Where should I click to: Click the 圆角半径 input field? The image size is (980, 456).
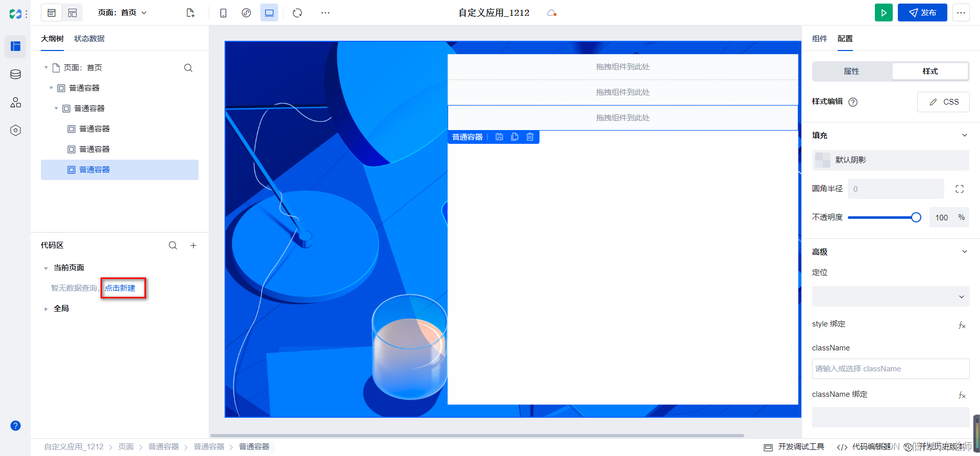click(x=896, y=189)
